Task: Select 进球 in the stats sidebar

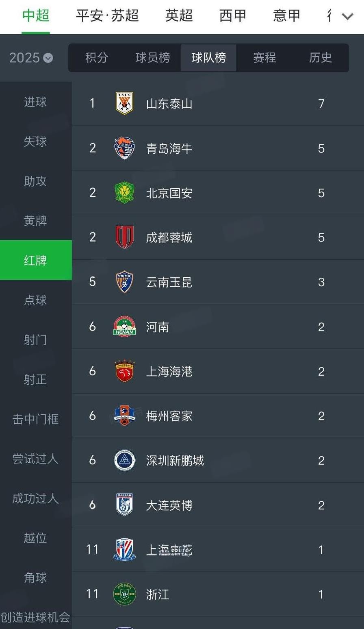Action: point(35,102)
